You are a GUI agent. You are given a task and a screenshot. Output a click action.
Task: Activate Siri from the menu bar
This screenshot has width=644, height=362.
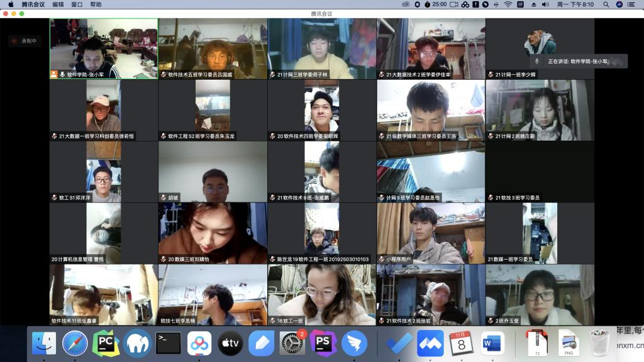click(x=619, y=4)
